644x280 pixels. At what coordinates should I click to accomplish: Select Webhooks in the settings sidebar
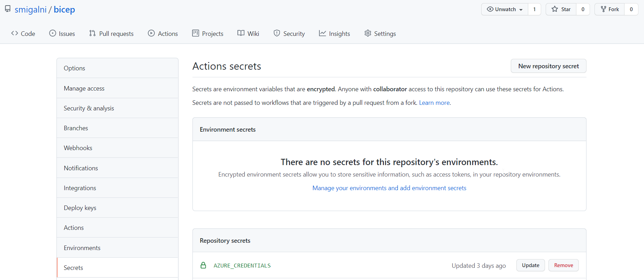(78, 148)
